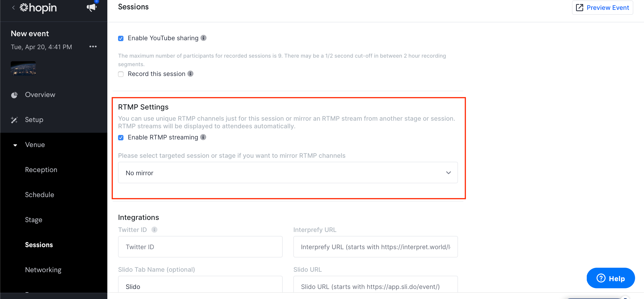Click the Setup magic wand icon
This screenshot has height=299, width=644.
[14, 120]
